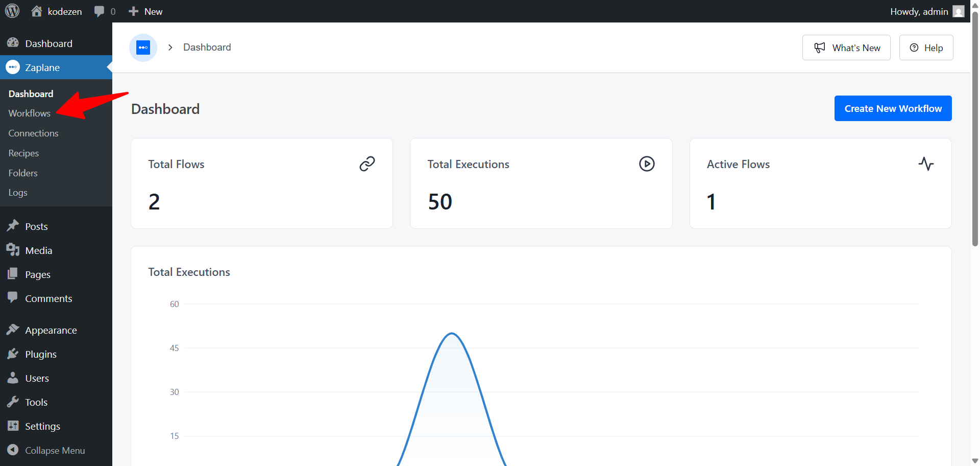Viewport: 980px width, 466px height.
Task: Click the breadcrumb chevron arrow
Action: point(170,48)
